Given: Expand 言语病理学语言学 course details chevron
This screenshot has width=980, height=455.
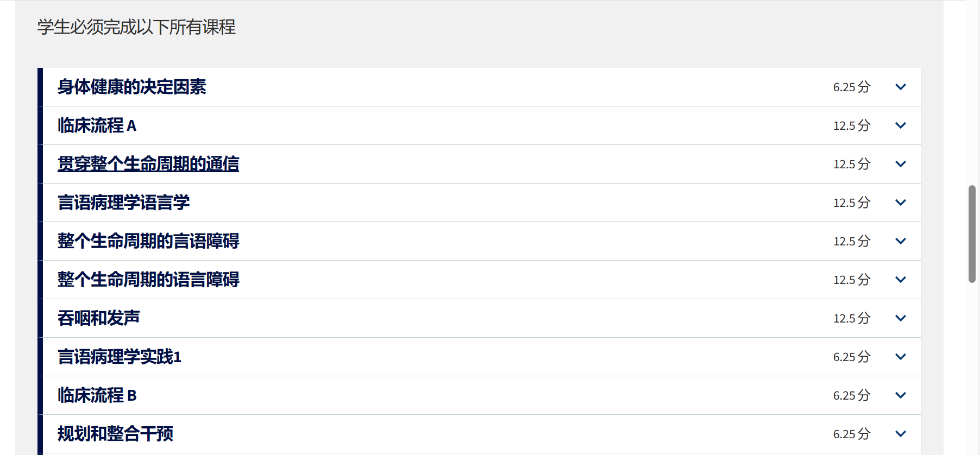Looking at the screenshot, I should (900, 203).
